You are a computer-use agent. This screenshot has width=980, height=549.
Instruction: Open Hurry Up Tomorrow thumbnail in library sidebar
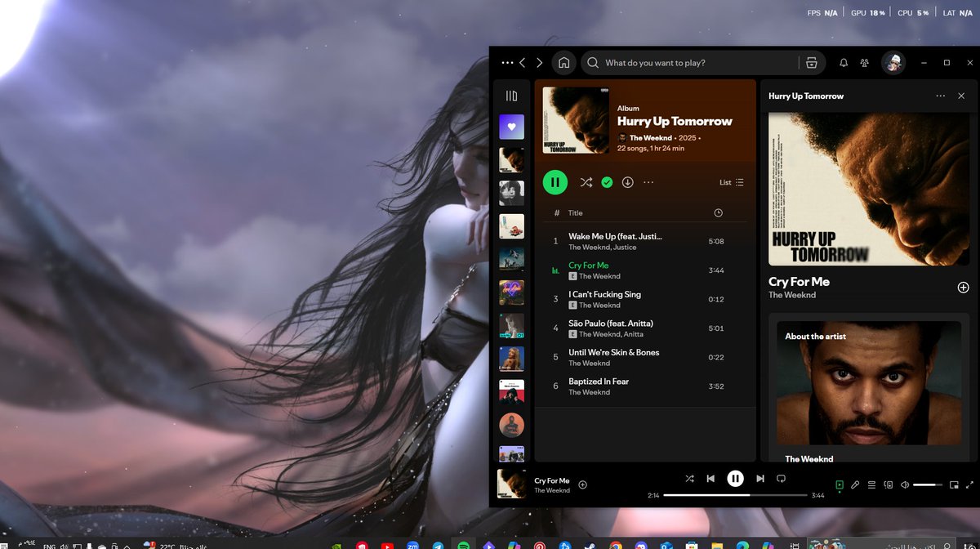(x=512, y=159)
